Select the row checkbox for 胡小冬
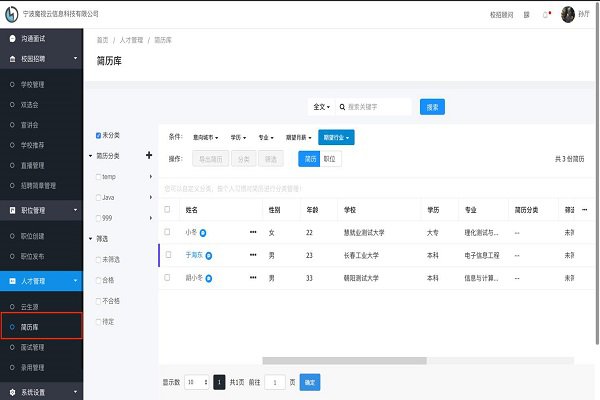Image resolution: width=600 pixels, height=400 pixels. [167, 277]
